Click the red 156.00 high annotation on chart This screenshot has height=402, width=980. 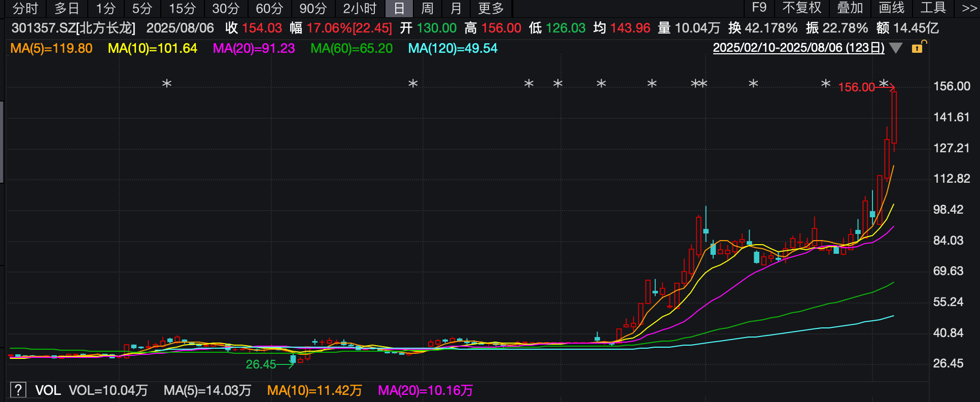pos(856,87)
